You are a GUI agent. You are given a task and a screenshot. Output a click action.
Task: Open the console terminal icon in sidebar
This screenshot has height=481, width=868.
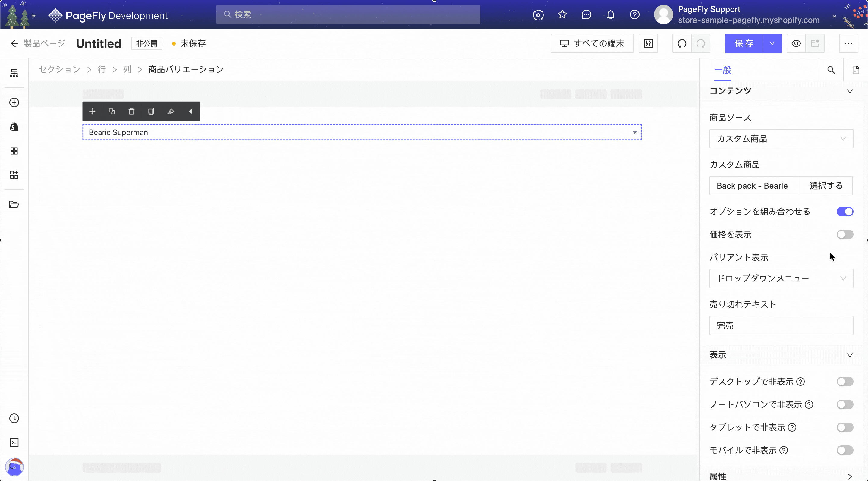14,442
